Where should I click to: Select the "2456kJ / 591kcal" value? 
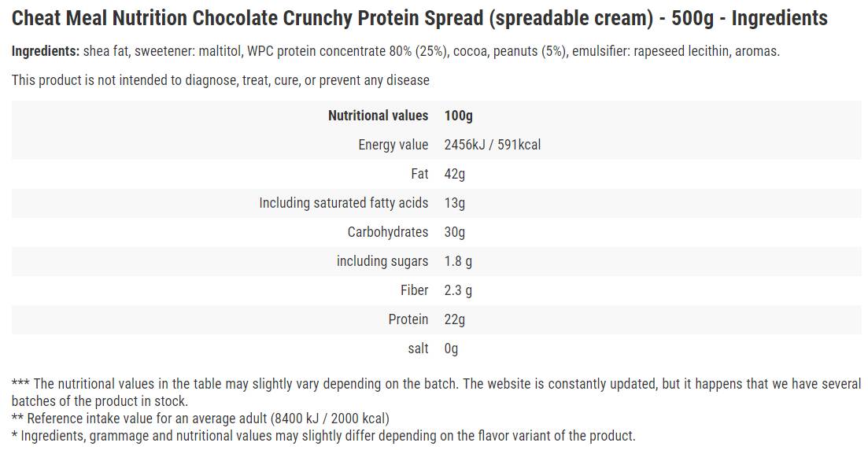[492, 145]
